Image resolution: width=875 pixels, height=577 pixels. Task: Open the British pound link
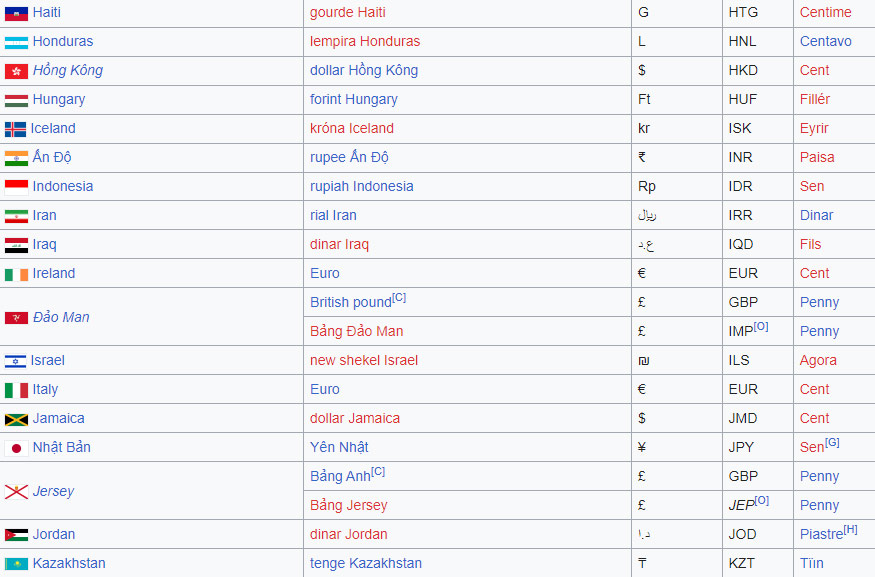pos(350,303)
